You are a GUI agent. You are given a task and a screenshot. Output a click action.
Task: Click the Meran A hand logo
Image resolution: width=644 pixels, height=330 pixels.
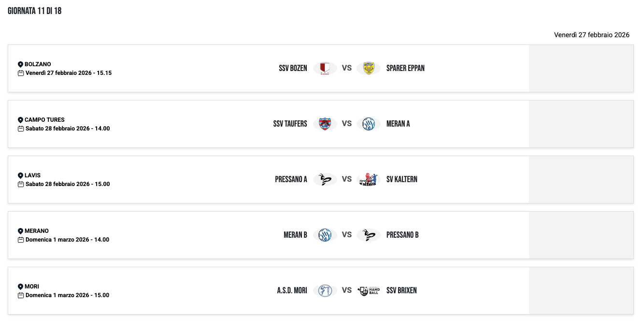click(x=369, y=124)
